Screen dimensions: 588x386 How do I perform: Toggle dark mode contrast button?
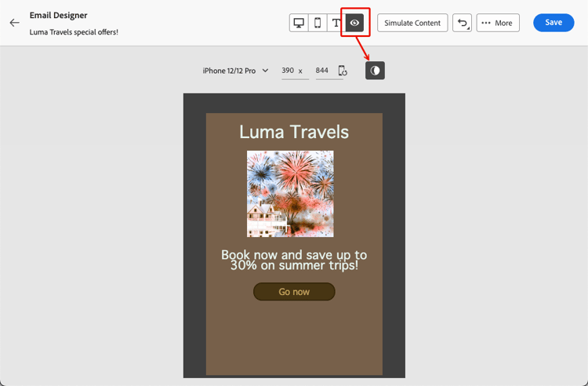click(x=375, y=71)
